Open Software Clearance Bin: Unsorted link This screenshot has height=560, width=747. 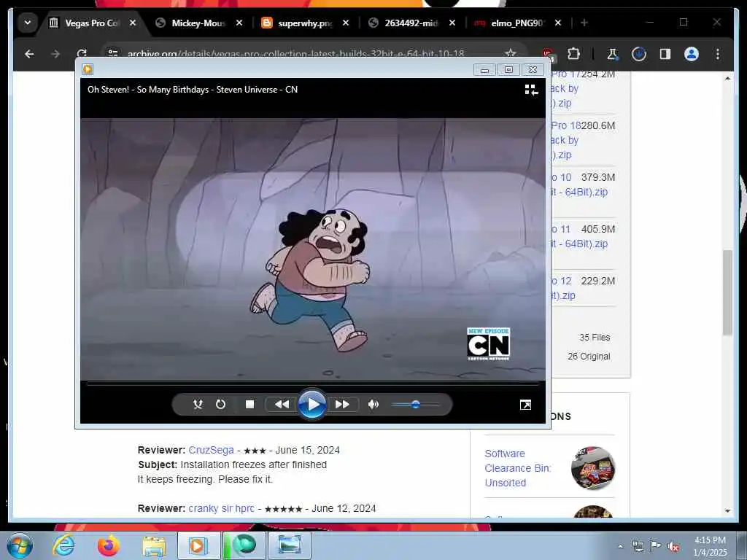518,468
